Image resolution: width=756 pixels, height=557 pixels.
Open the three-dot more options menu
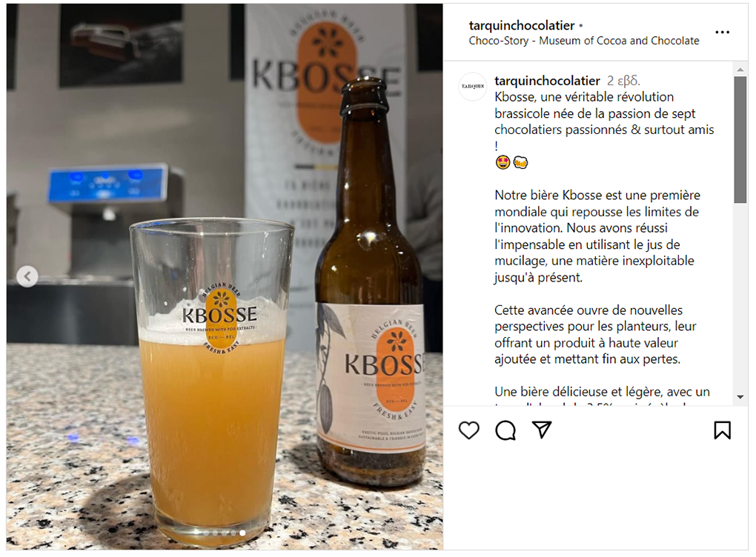[x=722, y=33]
